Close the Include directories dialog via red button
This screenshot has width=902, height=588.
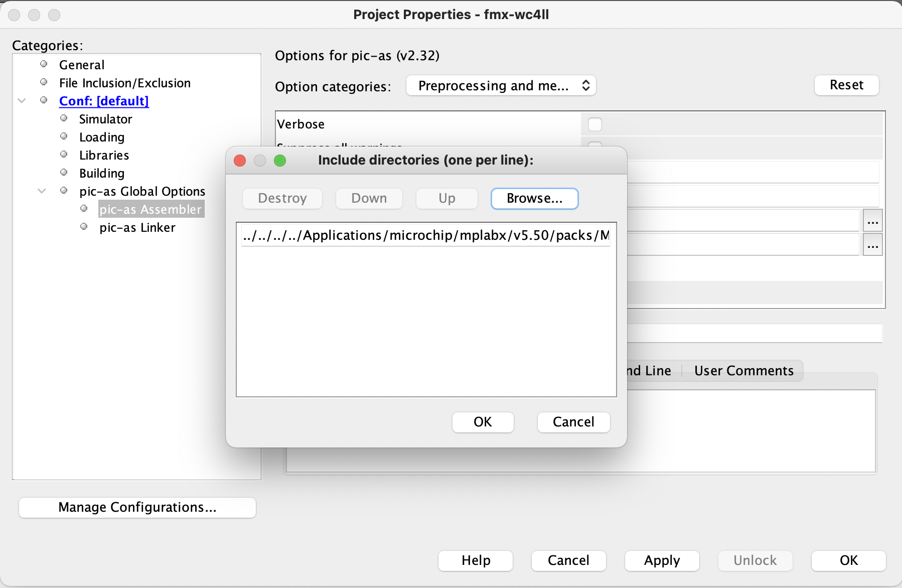(x=240, y=161)
